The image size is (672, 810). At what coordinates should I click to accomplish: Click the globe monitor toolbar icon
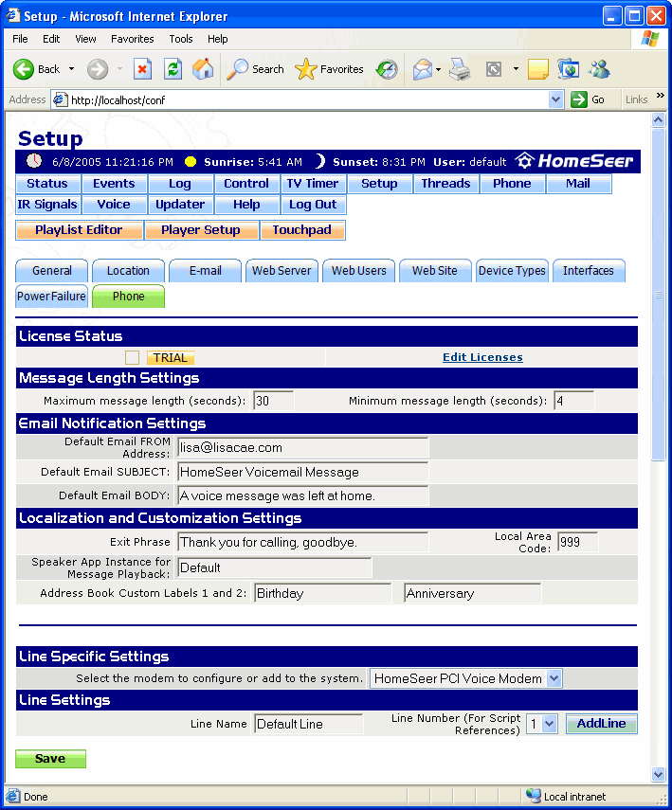point(569,69)
